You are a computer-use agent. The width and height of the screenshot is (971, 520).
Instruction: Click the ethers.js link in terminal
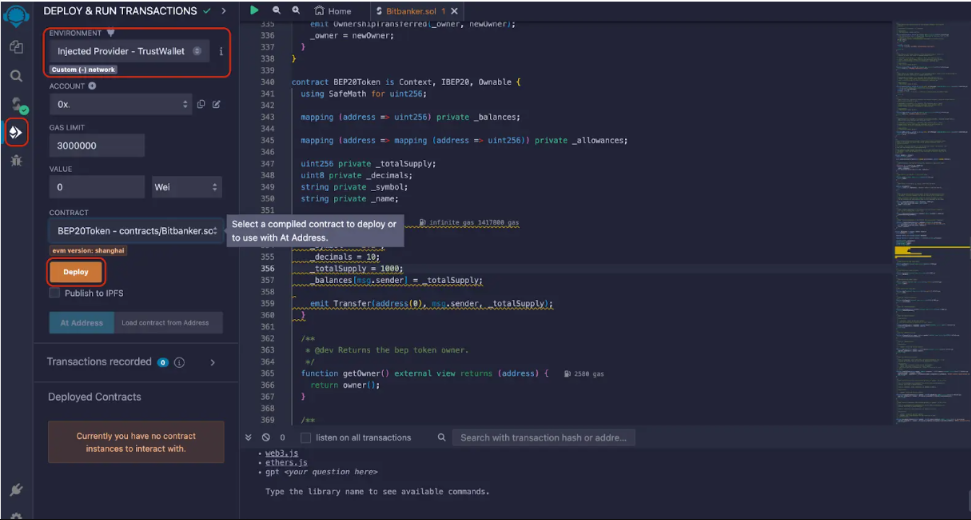pyautogui.click(x=286, y=462)
